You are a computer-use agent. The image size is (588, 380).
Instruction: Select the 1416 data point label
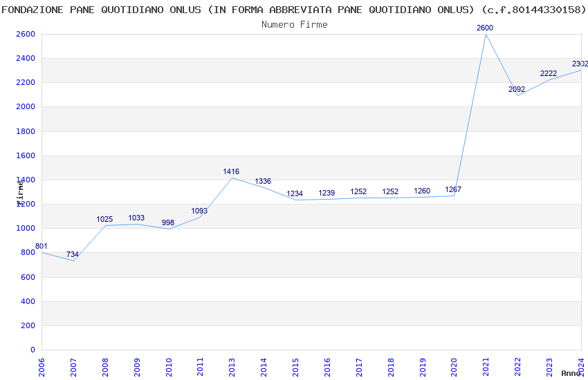tap(231, 171)
